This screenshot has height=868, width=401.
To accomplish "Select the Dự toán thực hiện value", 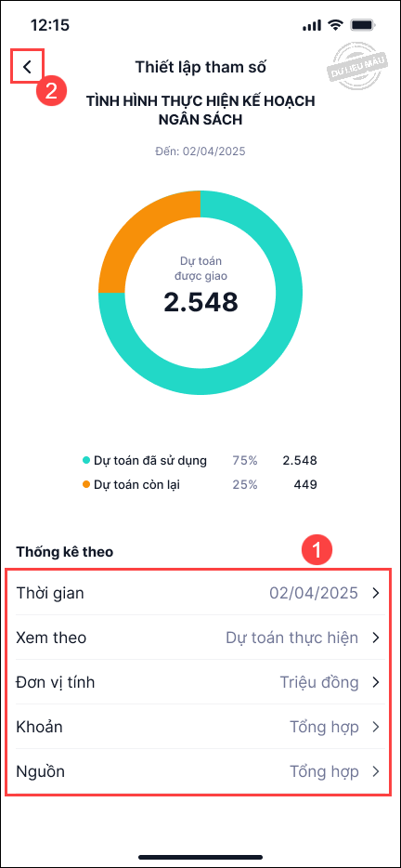I will pos(292,638).
